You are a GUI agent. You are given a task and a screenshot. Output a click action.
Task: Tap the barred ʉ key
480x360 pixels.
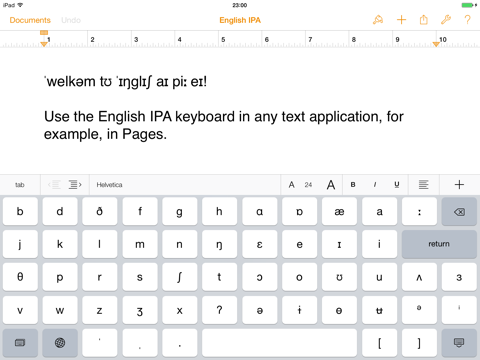379,310
